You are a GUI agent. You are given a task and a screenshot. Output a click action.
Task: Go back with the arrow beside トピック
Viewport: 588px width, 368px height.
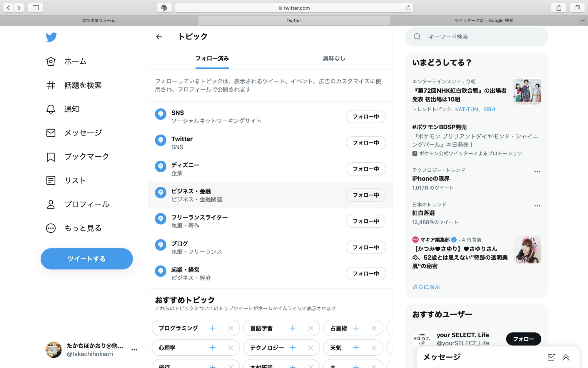point(159,37)
